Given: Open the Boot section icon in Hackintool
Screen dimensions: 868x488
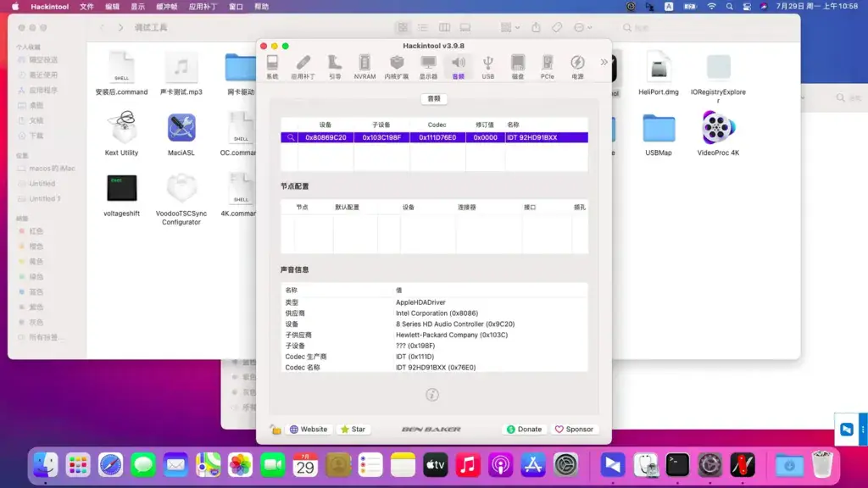Looking at the screenshot, I should pyautogui.click(x=334, y=68).
